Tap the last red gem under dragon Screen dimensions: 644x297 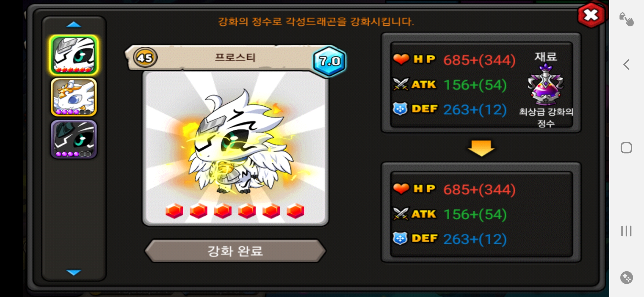(295, 211)
